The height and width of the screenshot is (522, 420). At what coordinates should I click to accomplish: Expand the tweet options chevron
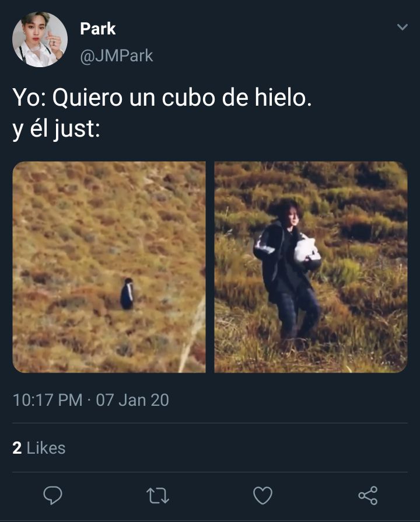(x=402, y=27)
